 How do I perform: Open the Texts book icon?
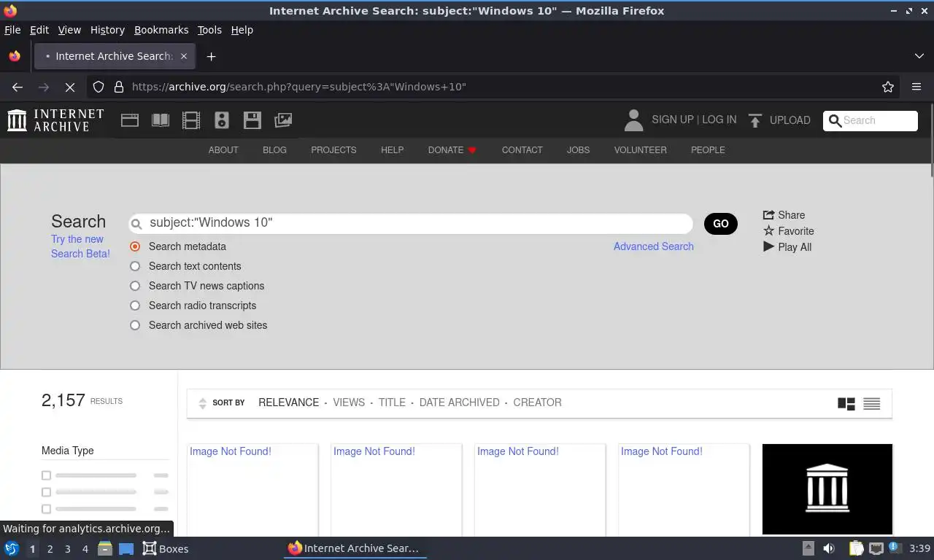pos(161,120)
